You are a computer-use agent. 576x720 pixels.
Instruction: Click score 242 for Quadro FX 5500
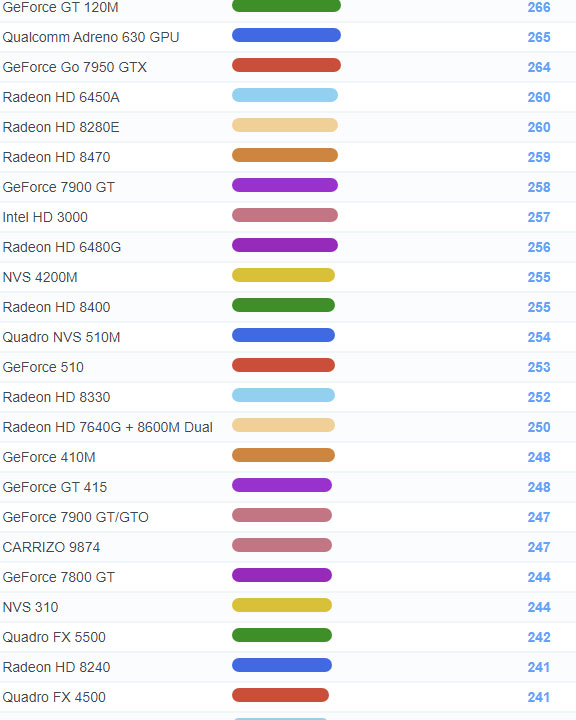(x=539, y=637)
